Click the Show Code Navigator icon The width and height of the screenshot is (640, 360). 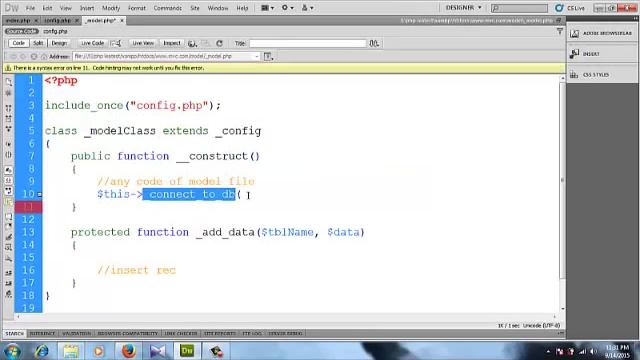(9, 93)
